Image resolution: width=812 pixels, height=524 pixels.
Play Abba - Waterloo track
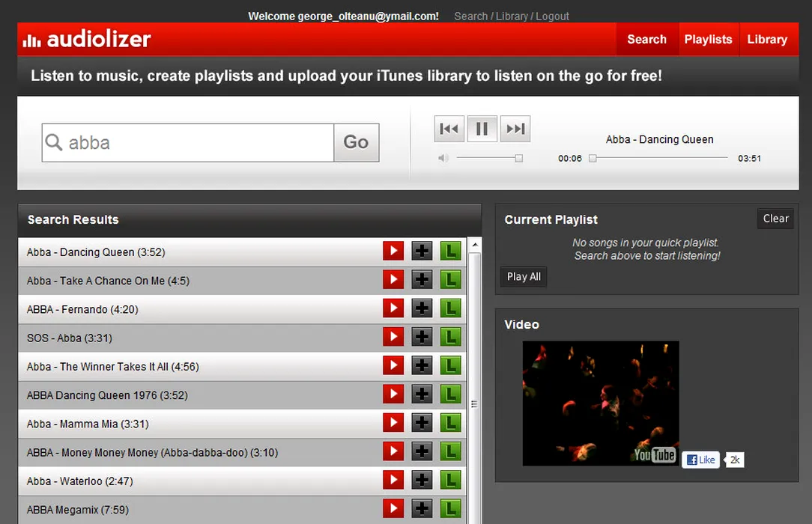[393, 480]
